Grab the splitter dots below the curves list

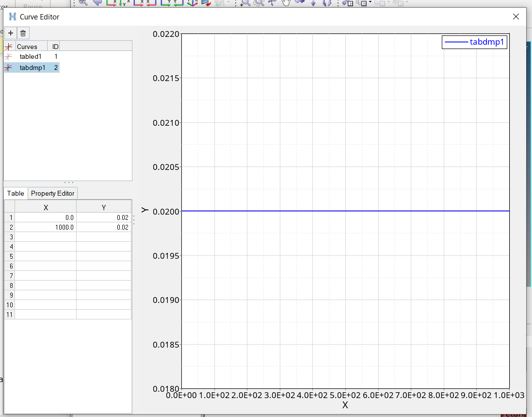(69, 183)
